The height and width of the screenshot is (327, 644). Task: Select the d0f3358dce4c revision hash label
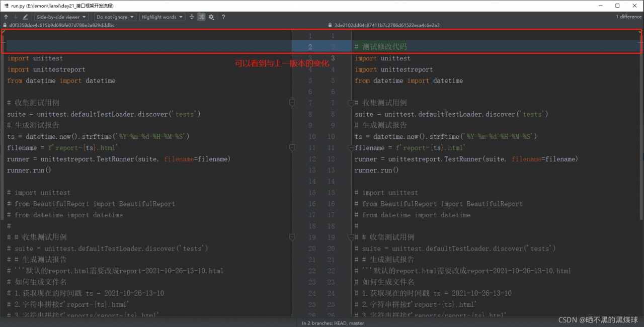[x=62, y=25]
